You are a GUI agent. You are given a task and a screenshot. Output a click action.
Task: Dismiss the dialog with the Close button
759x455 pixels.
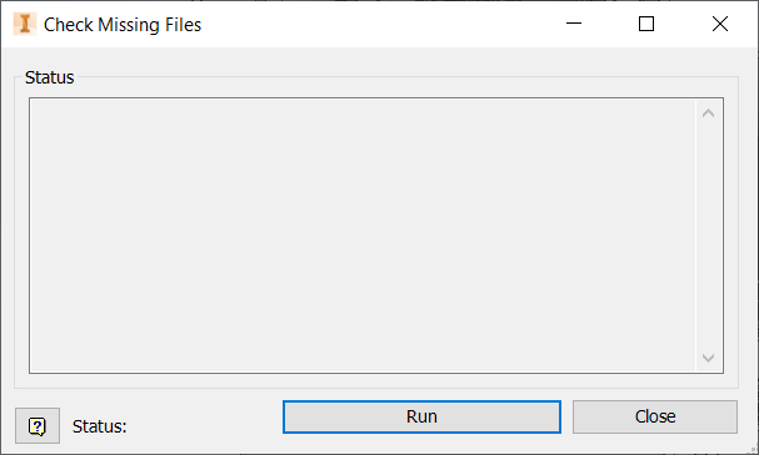point(655,417)
